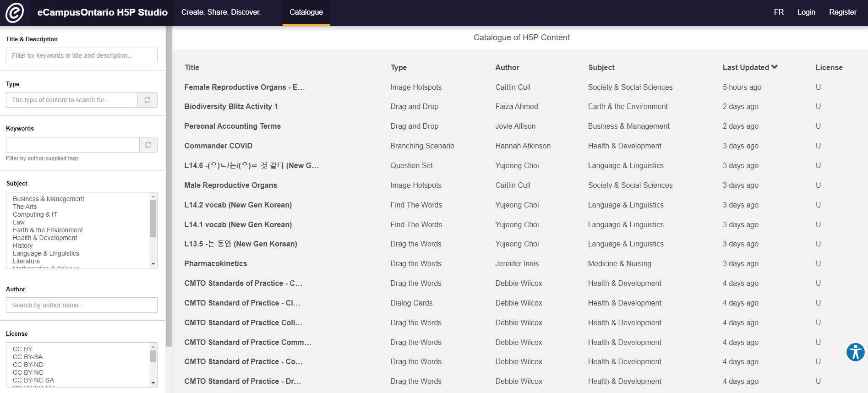Open Male Reproductive Organs content

(x=230, y=185)
